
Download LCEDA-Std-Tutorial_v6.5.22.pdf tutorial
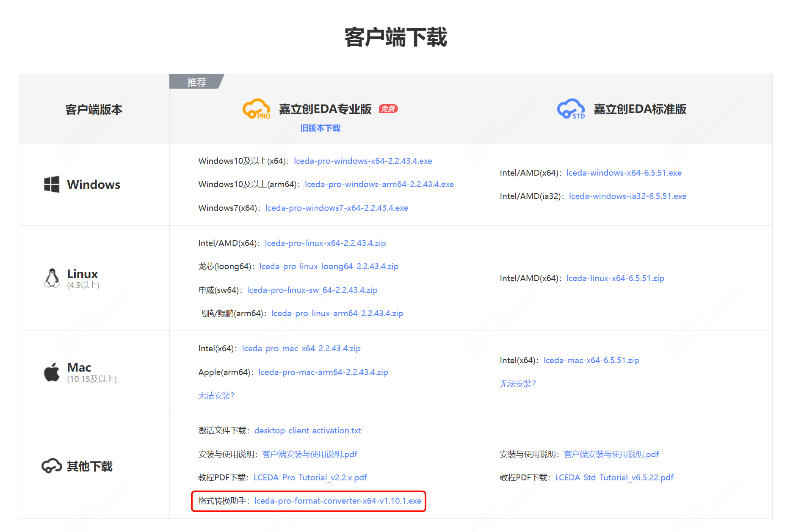click(x=614, y=477)
